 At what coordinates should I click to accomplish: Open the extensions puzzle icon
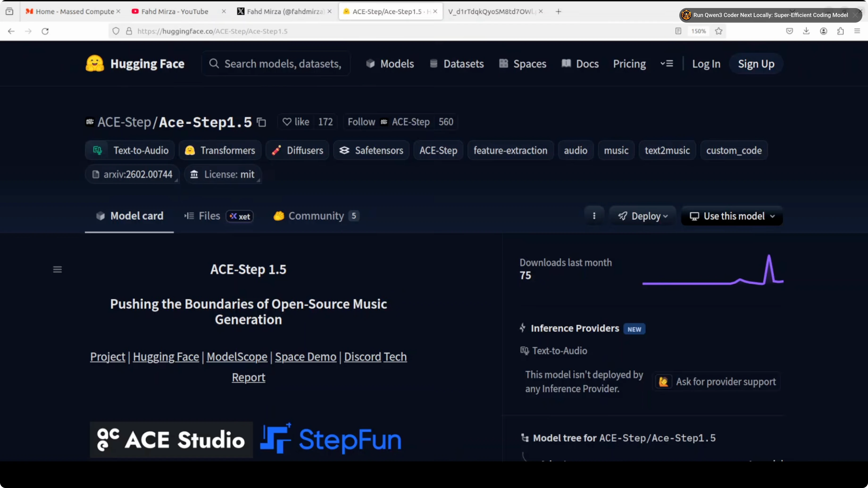pos(840,31)
